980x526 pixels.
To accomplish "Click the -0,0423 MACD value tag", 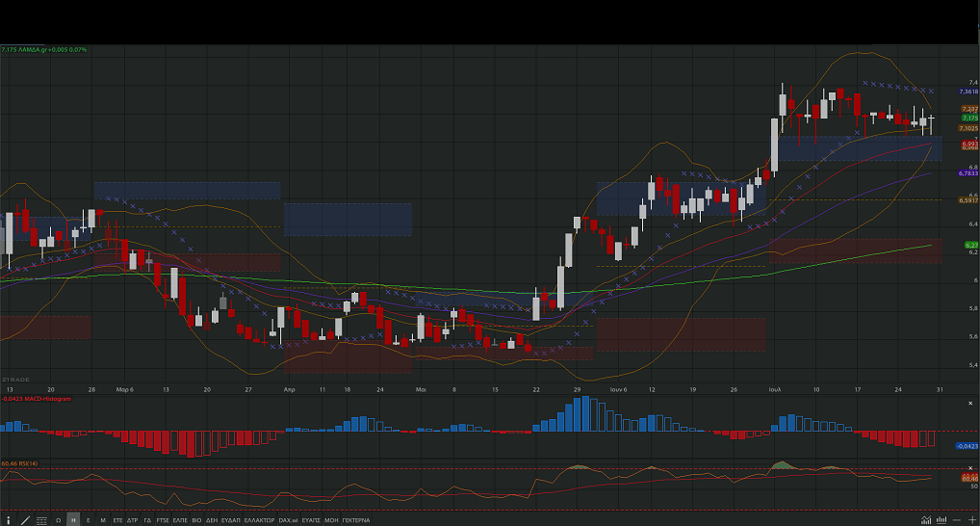I will click(x=967, y=446).
